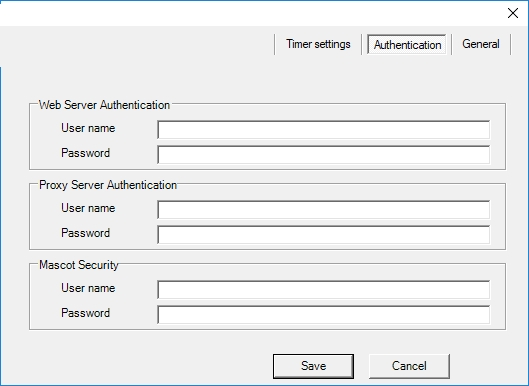Click Proxy Server User name field
The image size is (529, 386).
(x=324, y=210)
